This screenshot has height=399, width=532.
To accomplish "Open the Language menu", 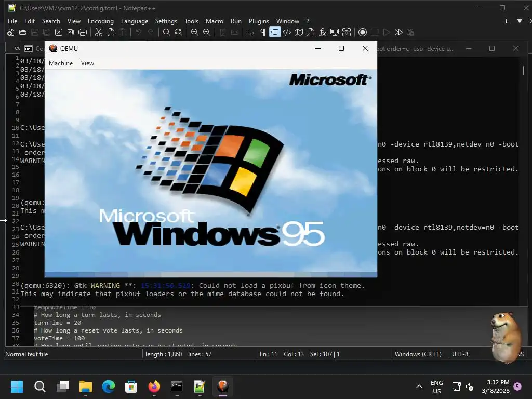I will [x=135, y=21].
